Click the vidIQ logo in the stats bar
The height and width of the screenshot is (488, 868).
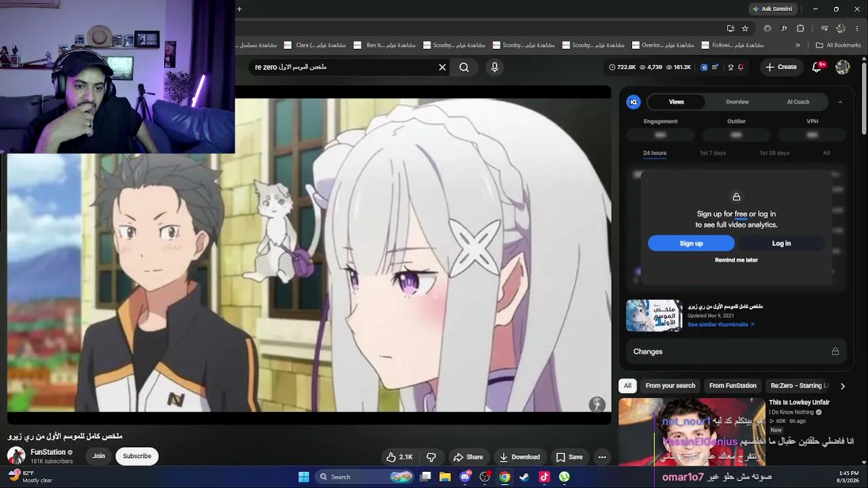pos(704,67)
